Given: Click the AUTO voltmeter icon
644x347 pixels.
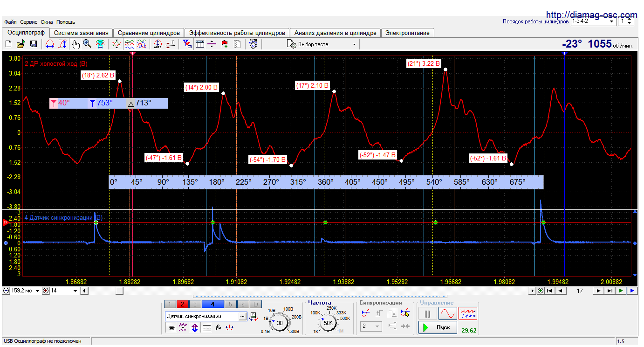Looking at the screenshot, I should tap(253, 44).
